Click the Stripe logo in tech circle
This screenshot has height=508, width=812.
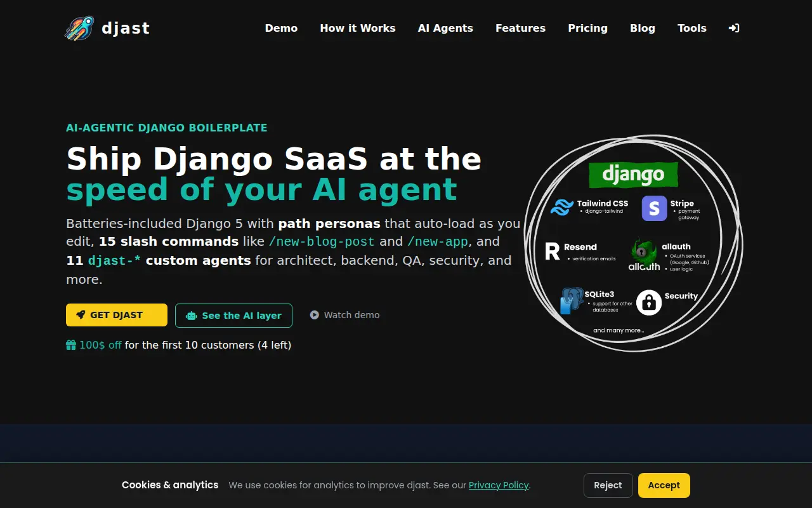coord(654,208)
